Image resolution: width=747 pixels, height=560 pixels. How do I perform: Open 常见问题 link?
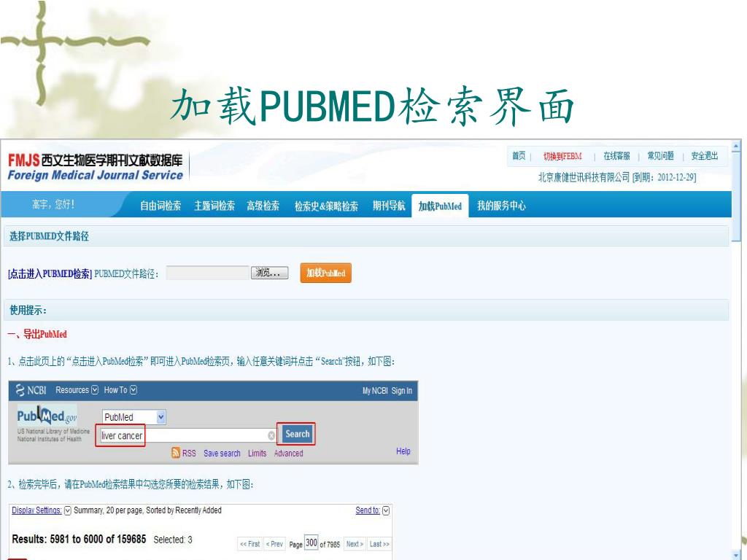coord(660,156)
